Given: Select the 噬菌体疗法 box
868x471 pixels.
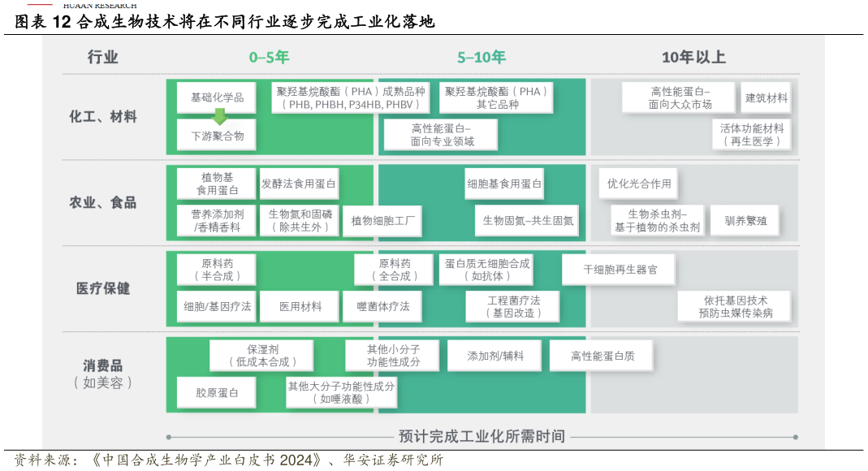Looking at the screenshot, I should [x=382, y=307].
